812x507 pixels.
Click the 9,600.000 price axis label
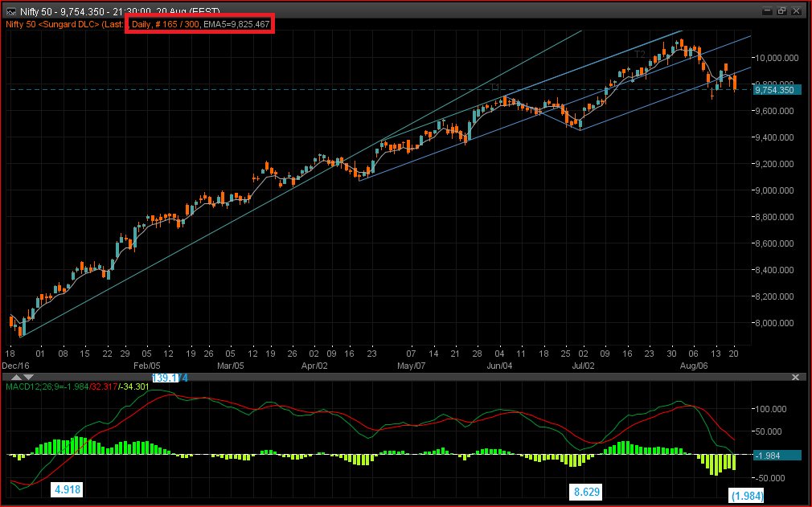coord(775,111)
